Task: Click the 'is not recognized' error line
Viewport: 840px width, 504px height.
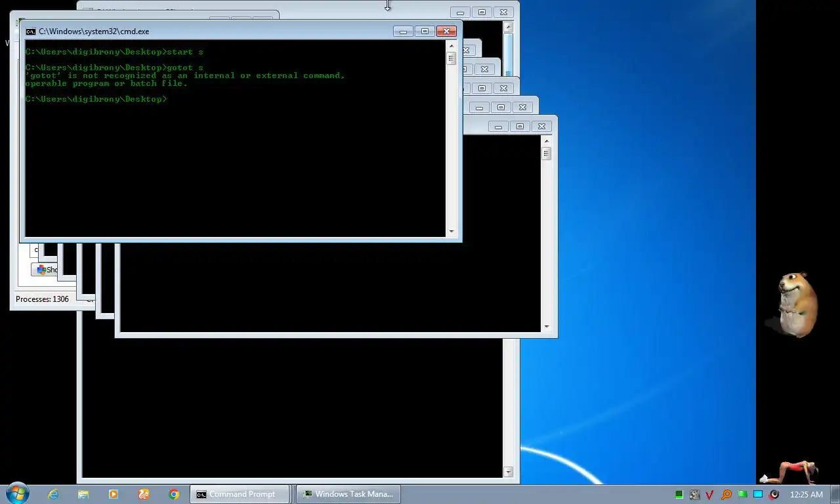Action: [184, 75]
